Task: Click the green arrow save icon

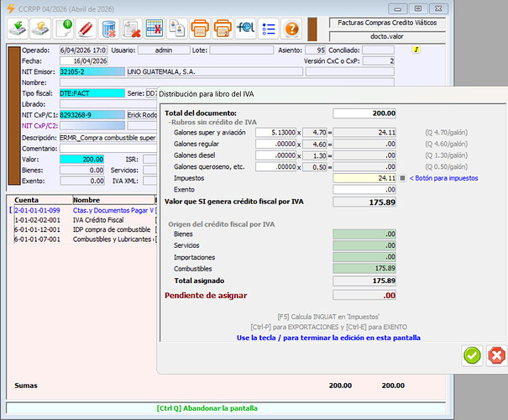Action: [18, 28]
